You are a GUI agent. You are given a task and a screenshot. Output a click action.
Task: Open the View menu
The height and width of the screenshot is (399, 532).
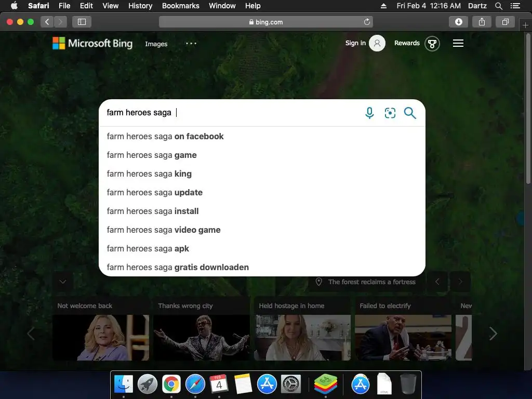pos(111,6)
